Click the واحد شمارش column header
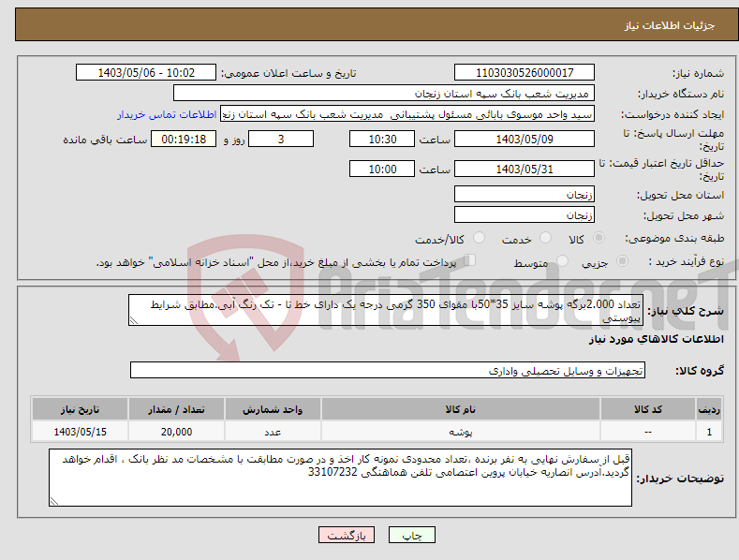739x560 pixels. pos(273,409)
